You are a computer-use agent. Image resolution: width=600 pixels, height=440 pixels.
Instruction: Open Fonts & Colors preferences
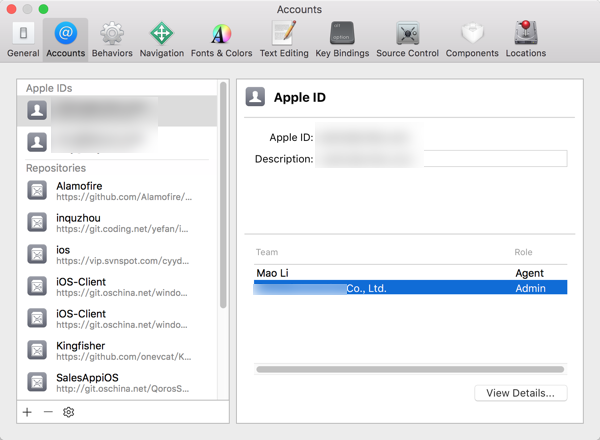tap(221, 40)
